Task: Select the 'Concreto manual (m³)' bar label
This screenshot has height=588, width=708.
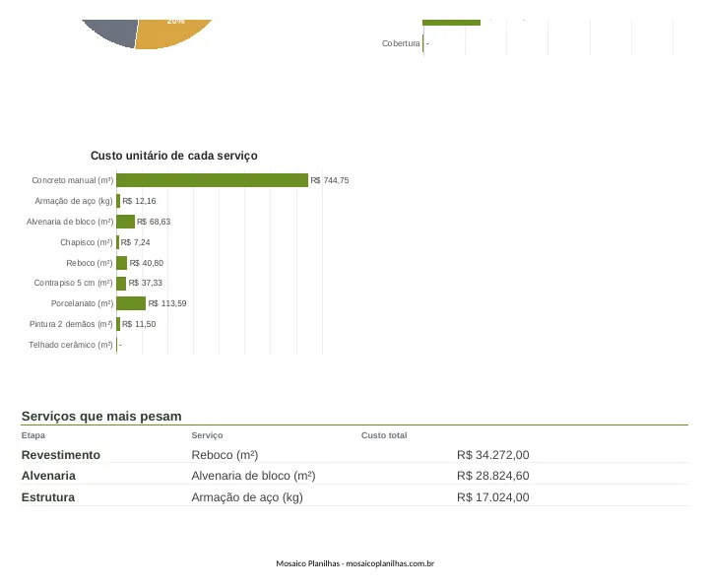Action: (x=73, y=180)
